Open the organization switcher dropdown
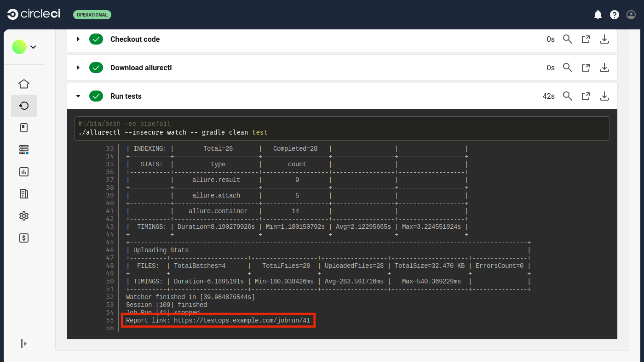This screenshot has width=644, height=362. 33,46
